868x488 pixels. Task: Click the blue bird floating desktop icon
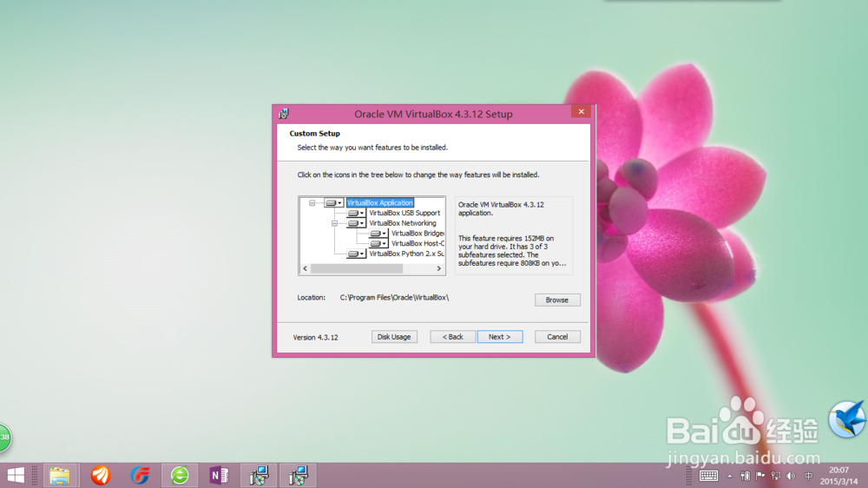[x=847, y=419]
